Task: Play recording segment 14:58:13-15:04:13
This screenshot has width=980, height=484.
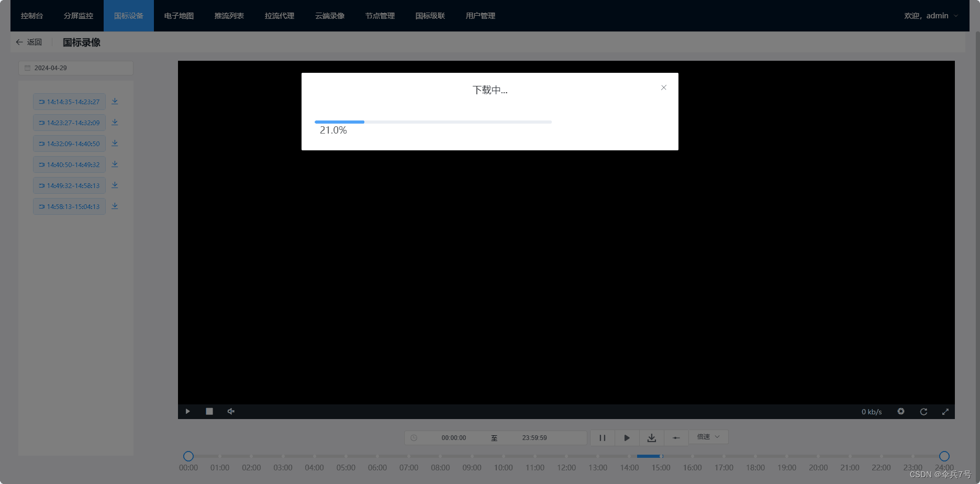Action: click(x=69, y=206)
